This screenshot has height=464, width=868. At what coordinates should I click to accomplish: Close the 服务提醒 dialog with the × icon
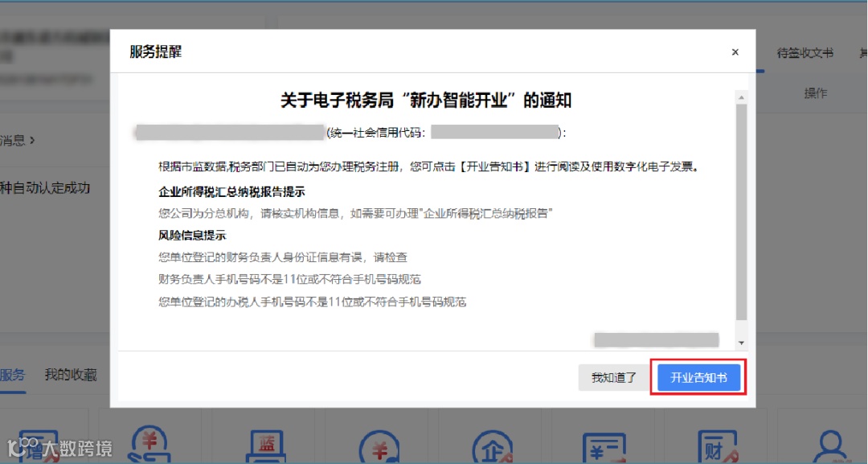[735, 51]
